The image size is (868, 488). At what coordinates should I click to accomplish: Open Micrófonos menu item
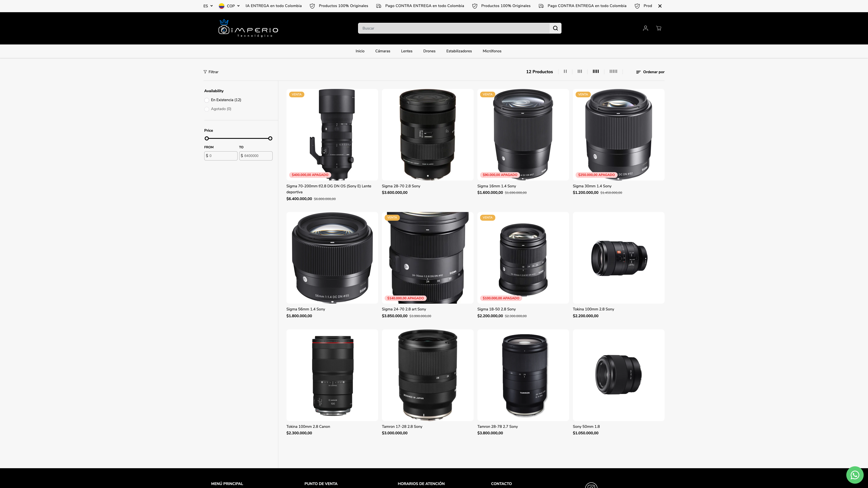click(x=492, y=51)
